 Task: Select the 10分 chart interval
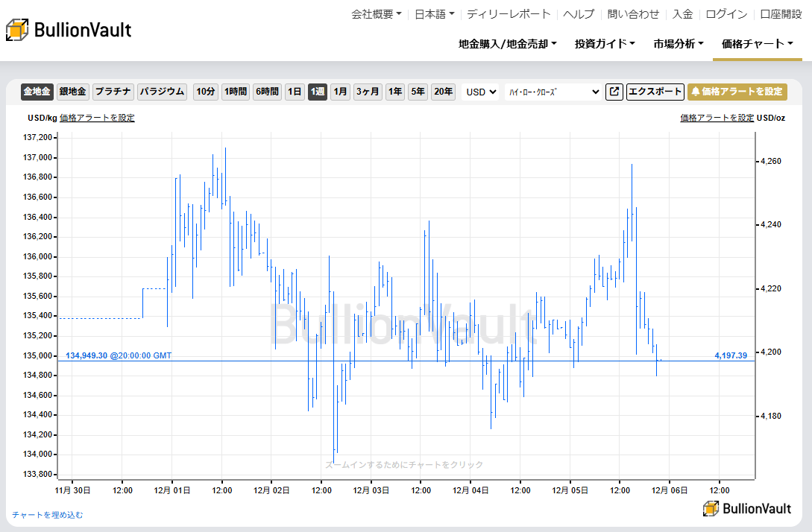[x=205, y=92]
